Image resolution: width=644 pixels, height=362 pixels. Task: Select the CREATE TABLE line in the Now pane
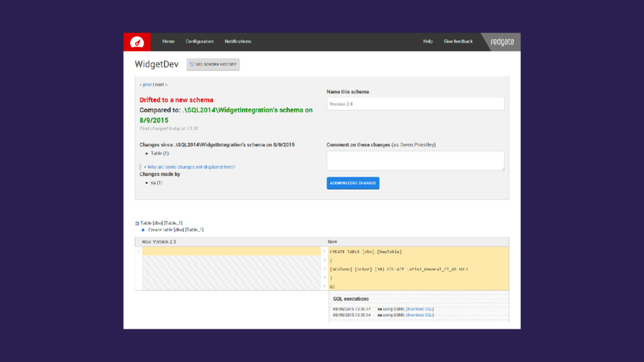365,251
